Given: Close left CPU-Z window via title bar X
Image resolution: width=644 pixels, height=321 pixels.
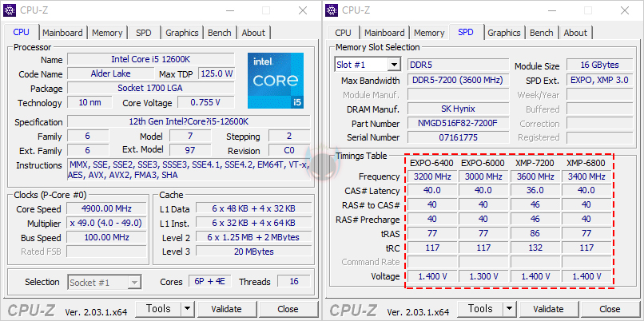Looking at the screenshot, I should pos(303,10).
